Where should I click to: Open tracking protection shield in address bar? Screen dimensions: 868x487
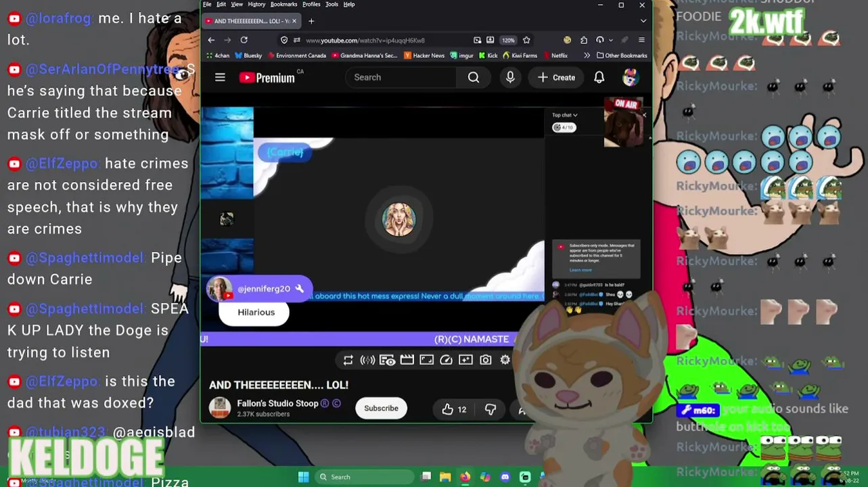coord(284,40)
